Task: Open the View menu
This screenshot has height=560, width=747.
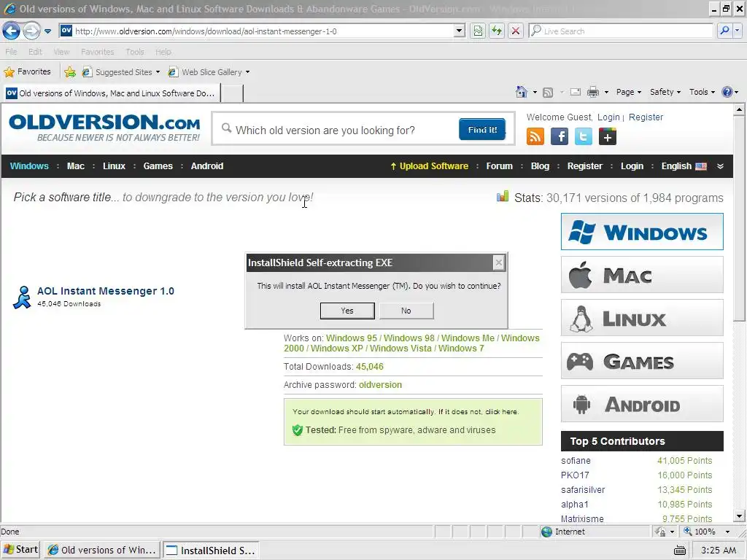Action: coord(61,52)
